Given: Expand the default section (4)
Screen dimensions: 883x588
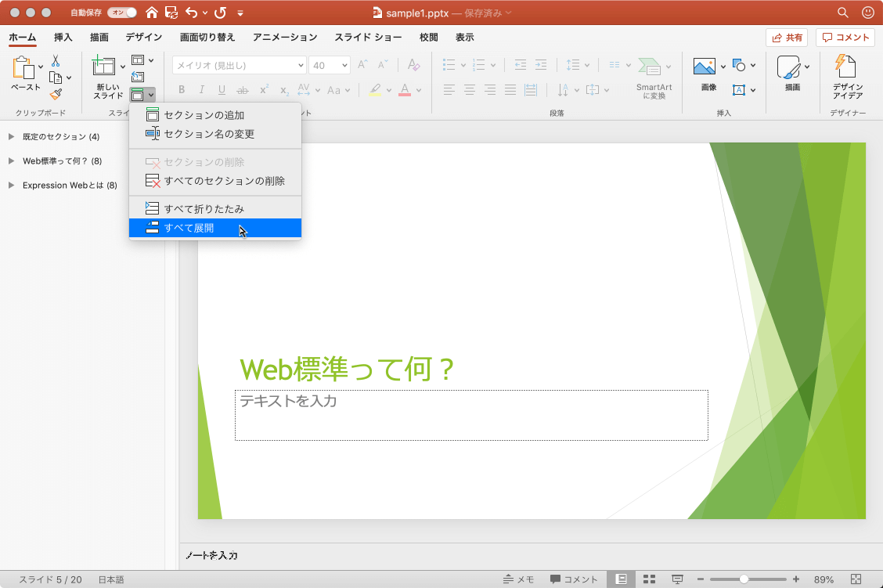Looking at the screenshot, I should pyautogui.click(x=11, y=136).
